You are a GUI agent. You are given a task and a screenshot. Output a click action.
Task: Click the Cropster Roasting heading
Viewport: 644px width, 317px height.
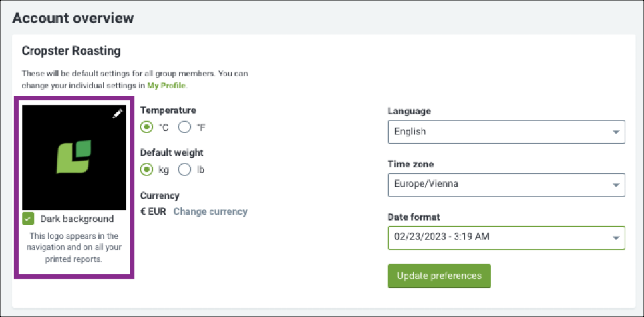pos(71,51)
